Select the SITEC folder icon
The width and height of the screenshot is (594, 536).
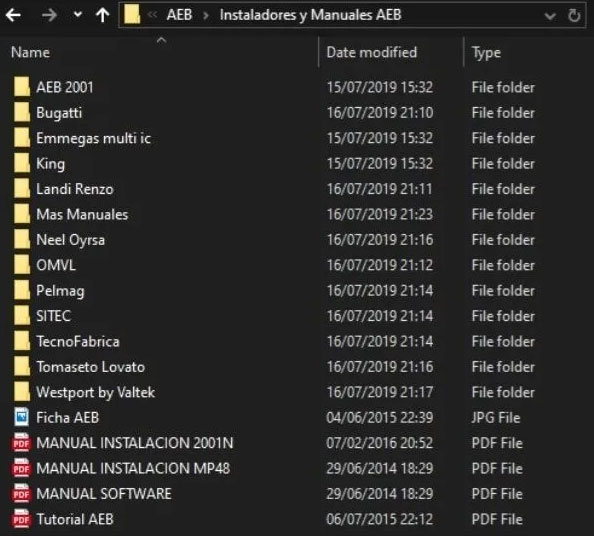(x=22, y=316)
